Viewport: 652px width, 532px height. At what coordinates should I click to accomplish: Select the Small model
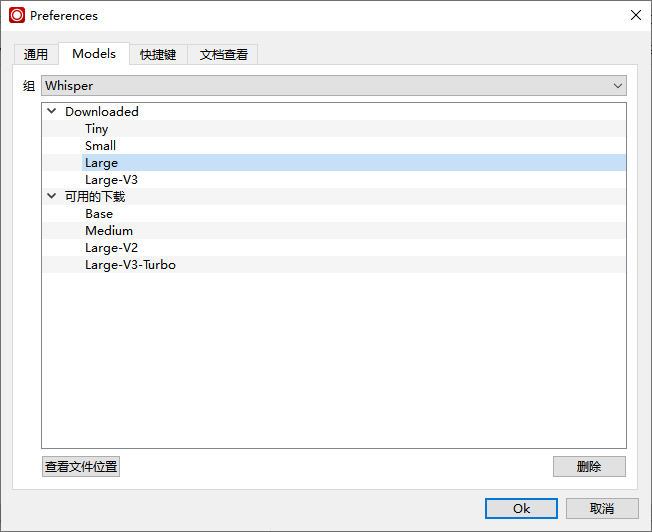click(100, 146)
